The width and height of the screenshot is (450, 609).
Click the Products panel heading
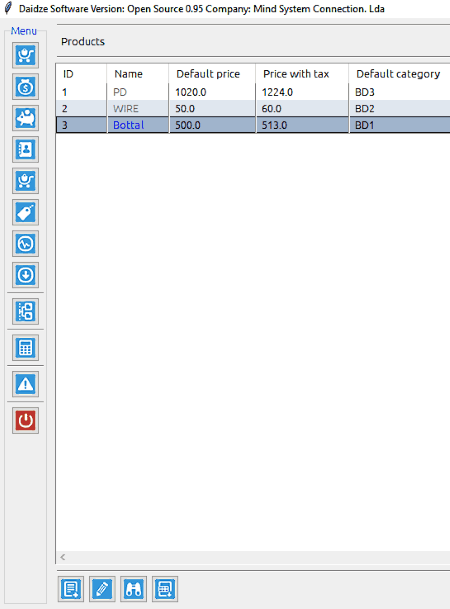coord(83,42)
